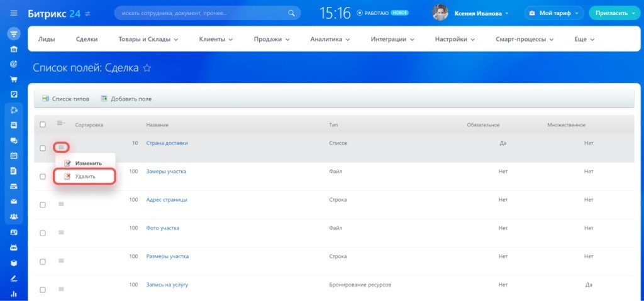644x301 pixels.
Task: Click the search magnifier icon
Action: pos(291,13)
